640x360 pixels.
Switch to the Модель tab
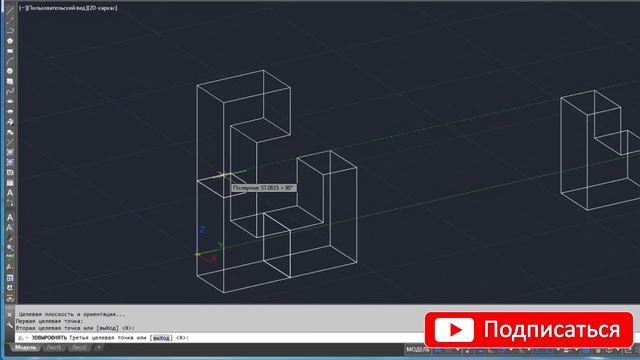26,348
